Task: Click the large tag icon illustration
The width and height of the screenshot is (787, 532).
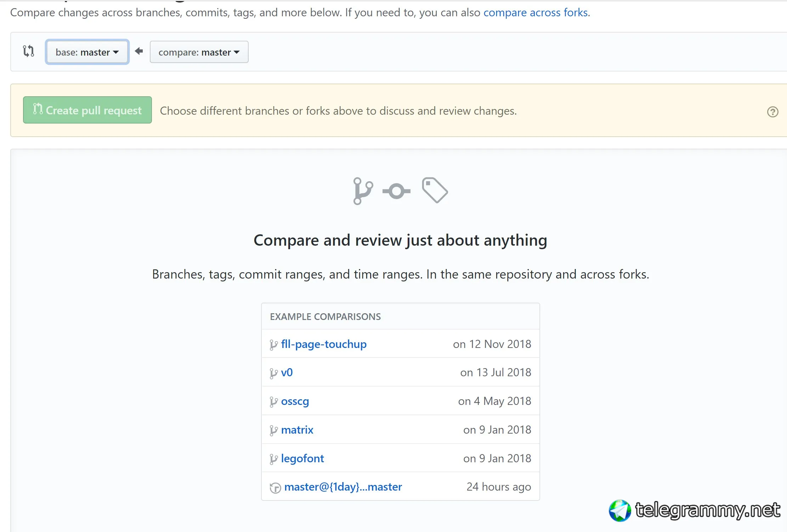Action: (435, 190)
